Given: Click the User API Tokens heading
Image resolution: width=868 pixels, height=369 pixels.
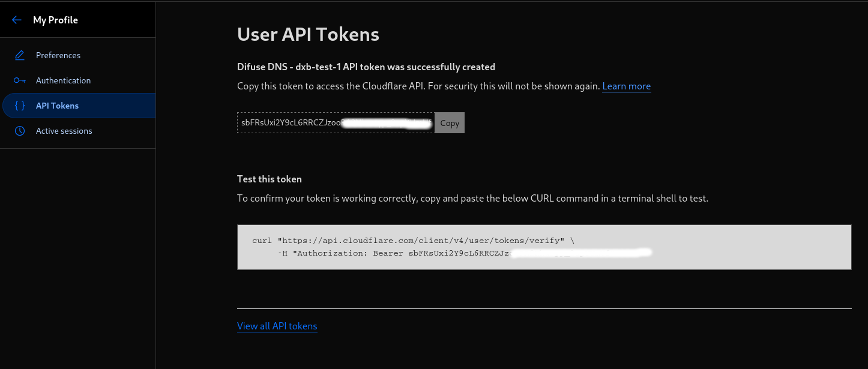Looking at the screenshot, I should 308,34.
